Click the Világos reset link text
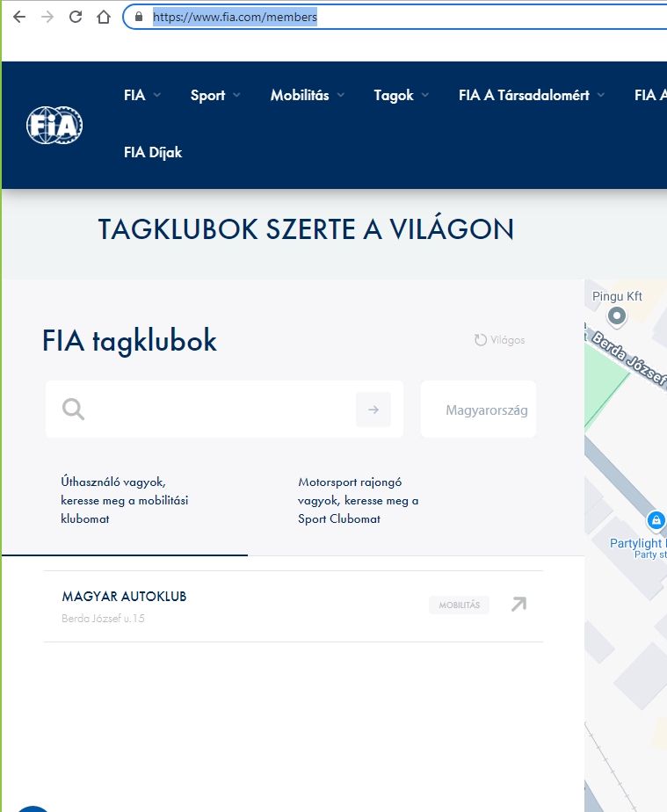667x812 pixels. point(508,340)
